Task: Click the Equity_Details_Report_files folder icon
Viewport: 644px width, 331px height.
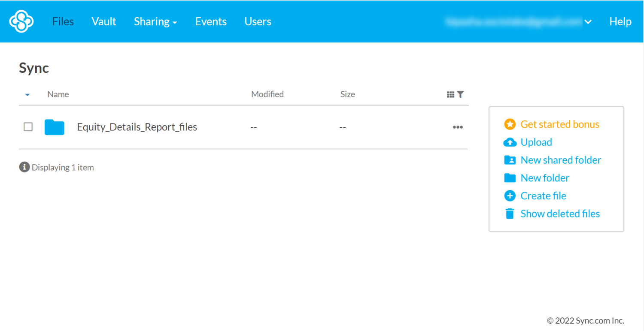Action: coord(55,127)
